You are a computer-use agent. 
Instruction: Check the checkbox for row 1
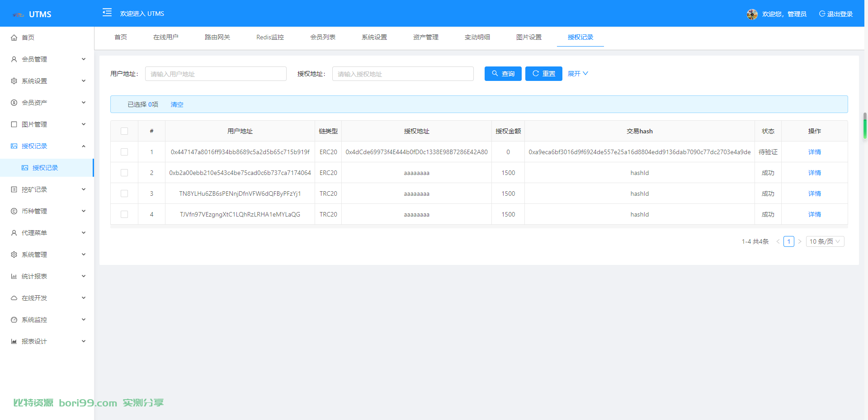[x=124, y=152]
